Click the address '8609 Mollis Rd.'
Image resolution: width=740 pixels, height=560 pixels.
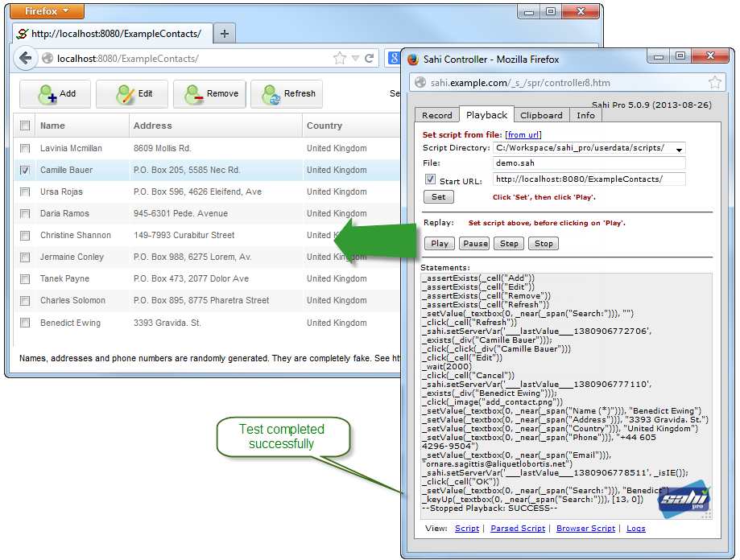(x=163, y=149)
